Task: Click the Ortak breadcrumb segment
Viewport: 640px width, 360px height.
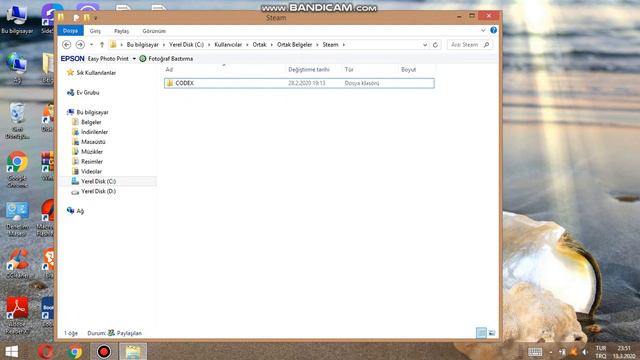Action: 259,45
